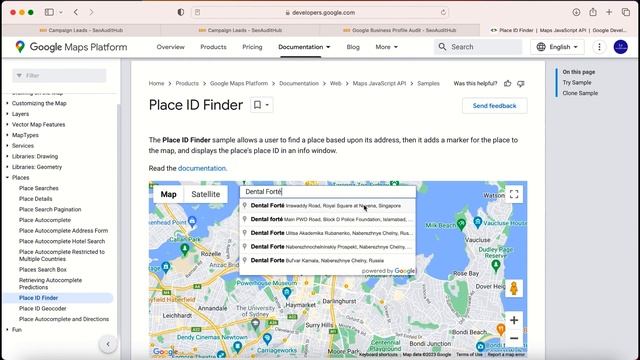Click the privacy shield icon in toolbar

click(x=181, y=12)
